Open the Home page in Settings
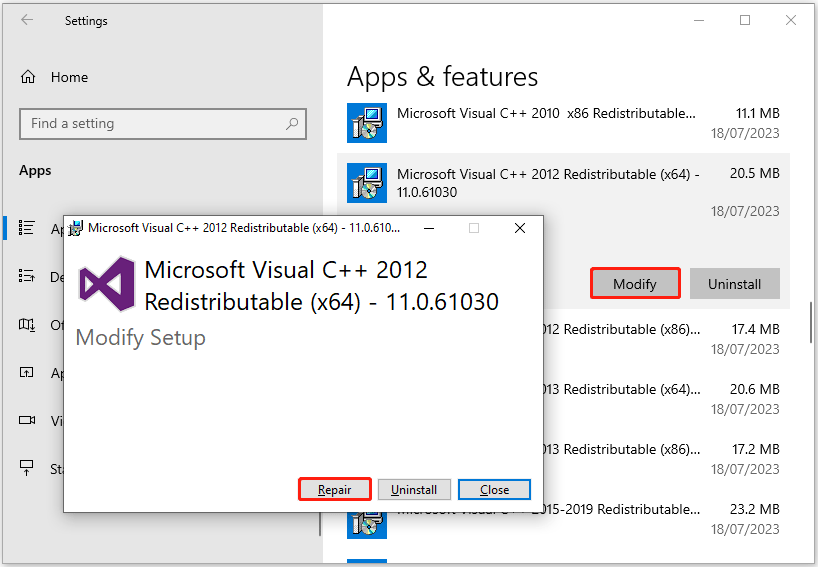This screenshot has width=818, height=567. coord(54,77)
